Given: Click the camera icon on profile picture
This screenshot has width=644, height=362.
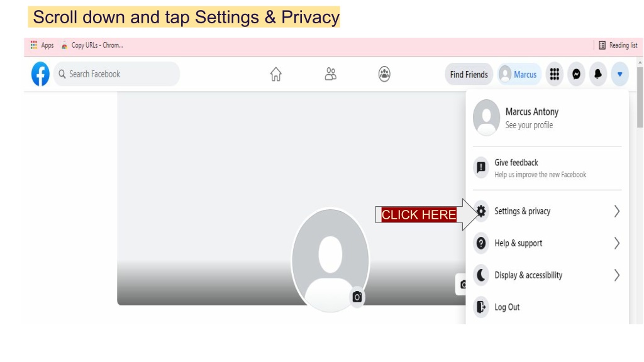Looking at the screenshot, I should click(x=357, y=297).
